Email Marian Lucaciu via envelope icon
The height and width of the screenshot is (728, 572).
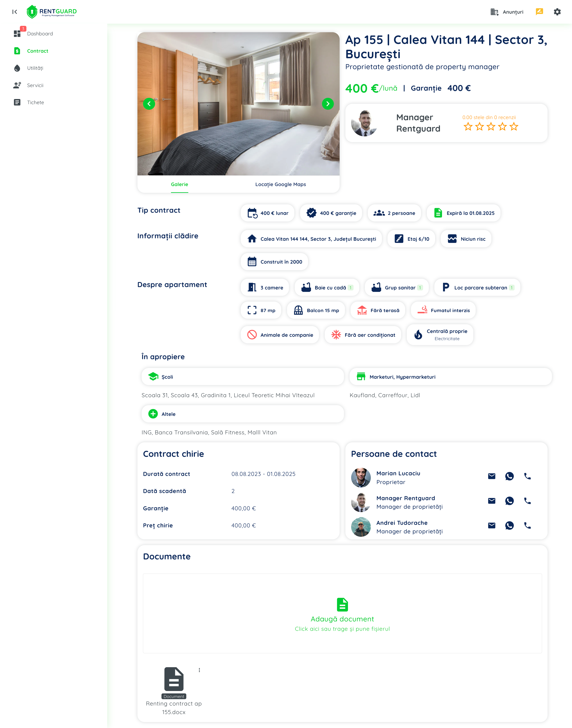(491, 476)
